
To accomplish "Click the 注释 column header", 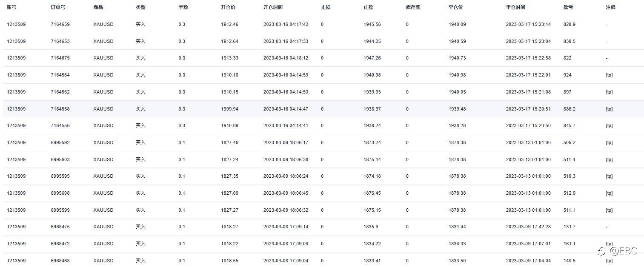I will click(610, 7).
